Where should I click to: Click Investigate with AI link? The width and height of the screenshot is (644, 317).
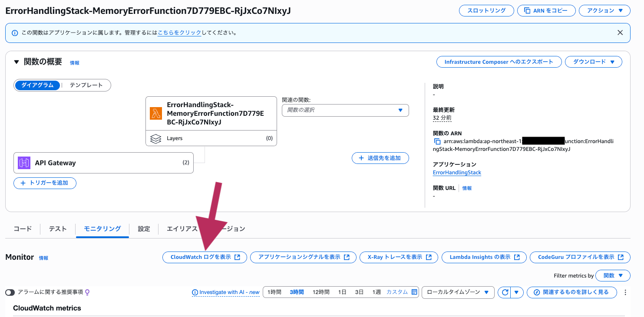(226, 292)
